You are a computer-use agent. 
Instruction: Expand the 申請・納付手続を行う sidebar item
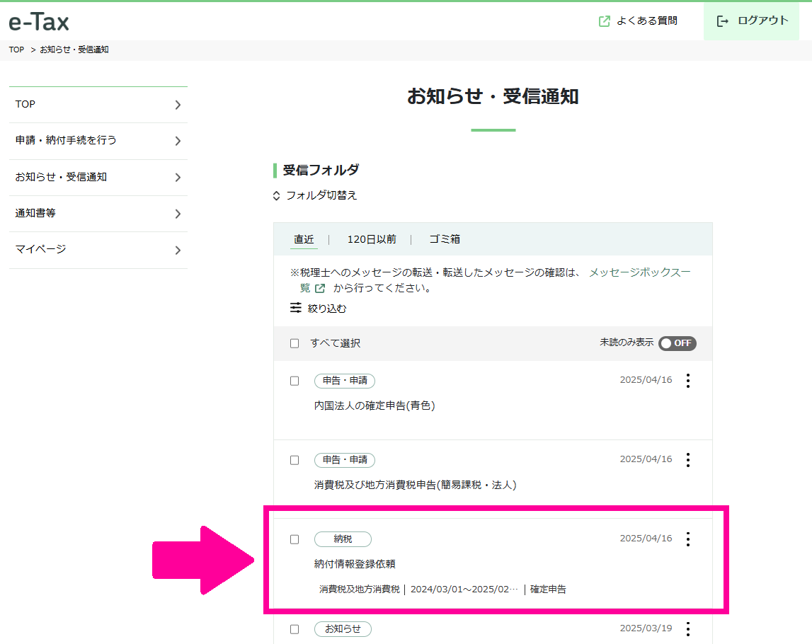coord(98,141)
